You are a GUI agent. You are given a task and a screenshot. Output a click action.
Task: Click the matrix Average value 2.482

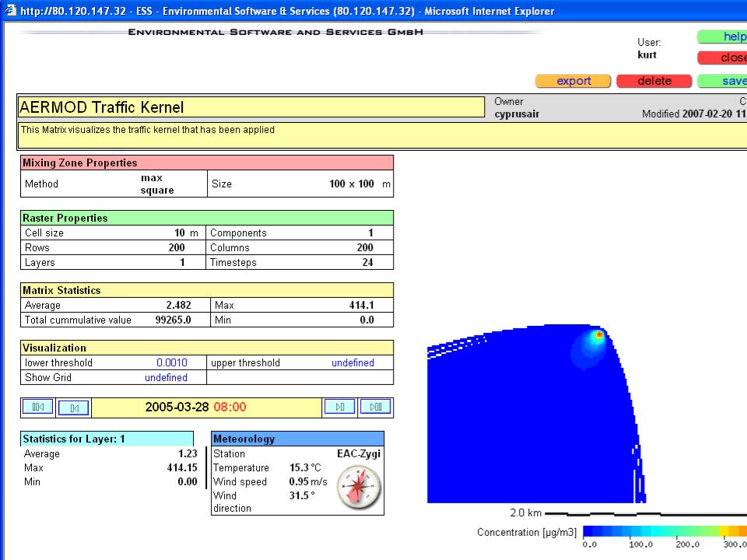[179, 305]
